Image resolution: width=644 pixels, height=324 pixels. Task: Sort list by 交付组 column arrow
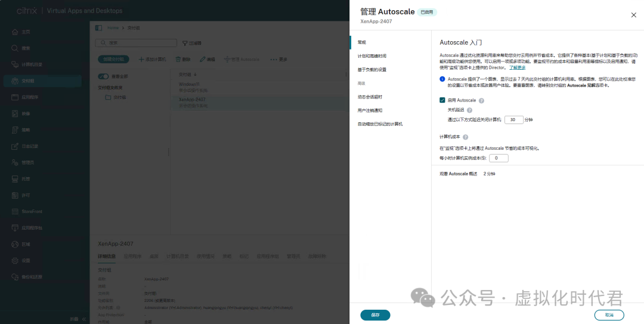click(x=195, y=75)
